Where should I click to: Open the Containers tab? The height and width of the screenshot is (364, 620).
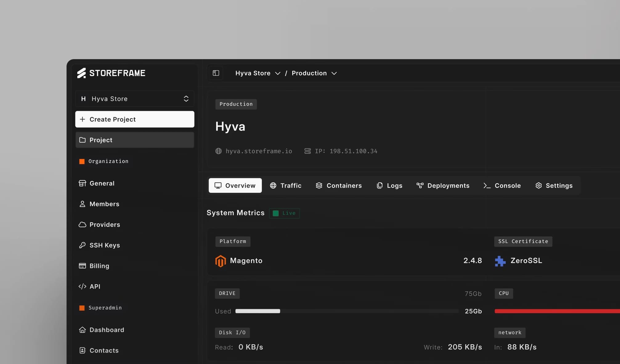338,185
